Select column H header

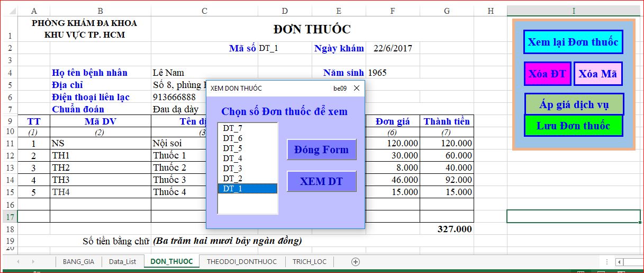[490, 11]
